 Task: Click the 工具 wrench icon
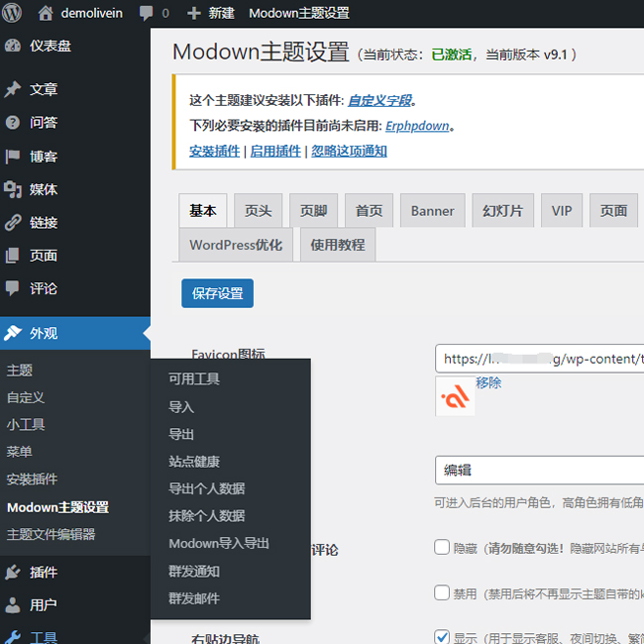13,637
